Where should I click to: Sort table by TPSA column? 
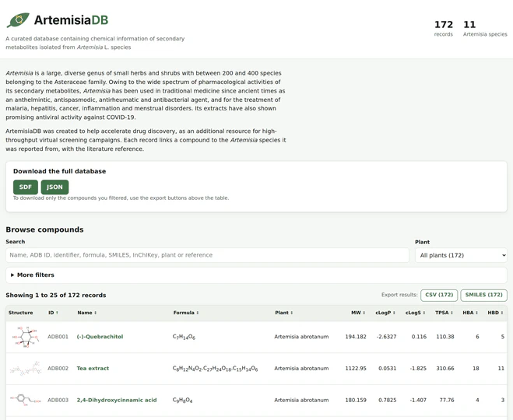pyautogui.click(x=444, y=313)
